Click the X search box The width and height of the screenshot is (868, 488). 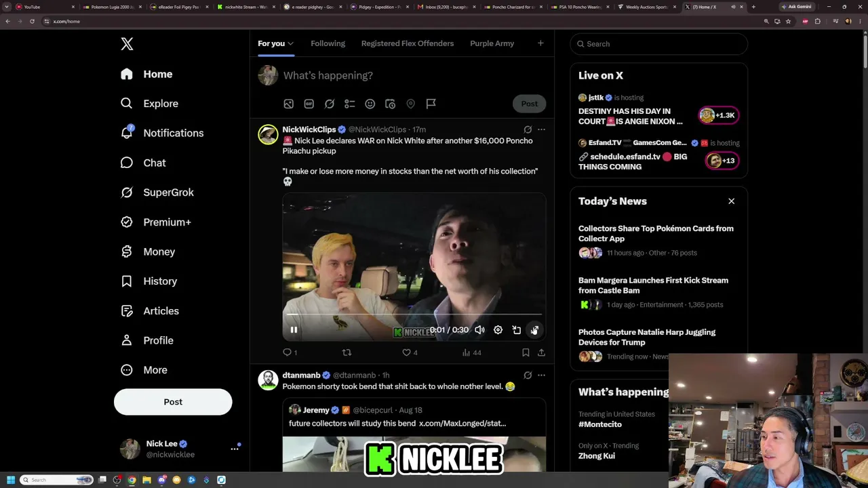coord(658,44)
